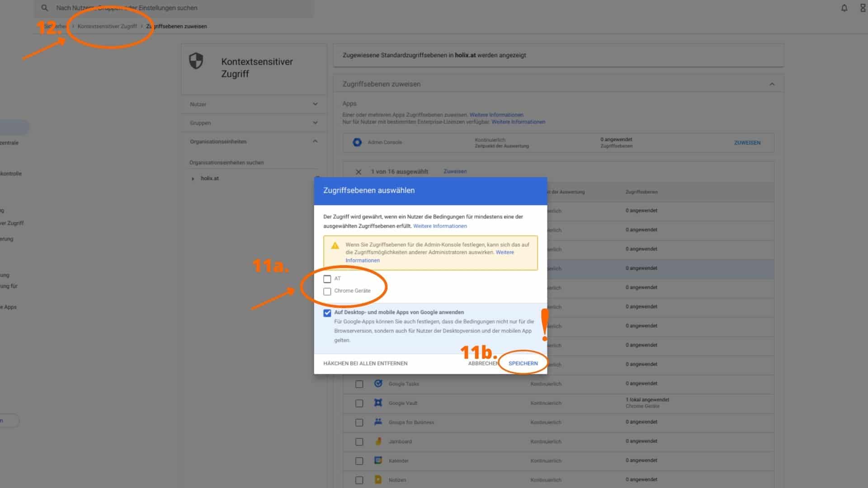Viewport: 868px width, 488px height.
Task: Click HÄKCHEN BEI ALLEN ENTFERNEN
Action: (365, 363)
